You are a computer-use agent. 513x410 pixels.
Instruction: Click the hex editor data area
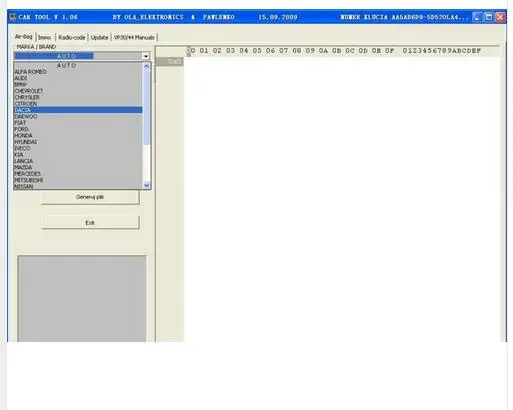point(342,200)
